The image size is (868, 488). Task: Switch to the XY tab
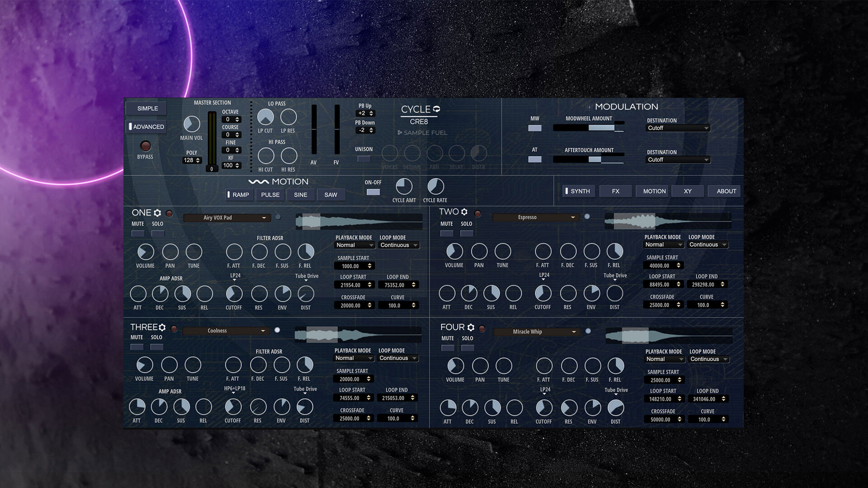[688, 191]
